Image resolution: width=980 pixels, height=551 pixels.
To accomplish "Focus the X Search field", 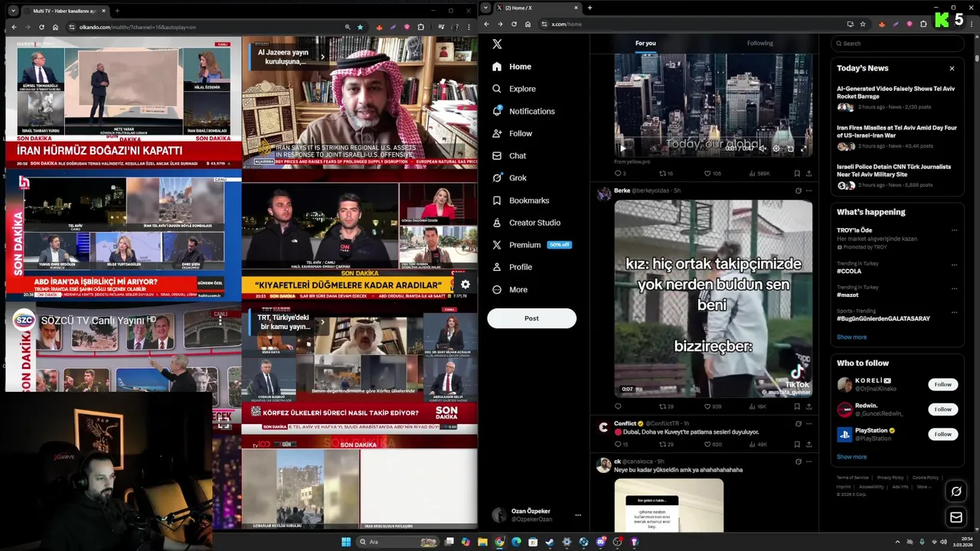I will tap(897, 44).
